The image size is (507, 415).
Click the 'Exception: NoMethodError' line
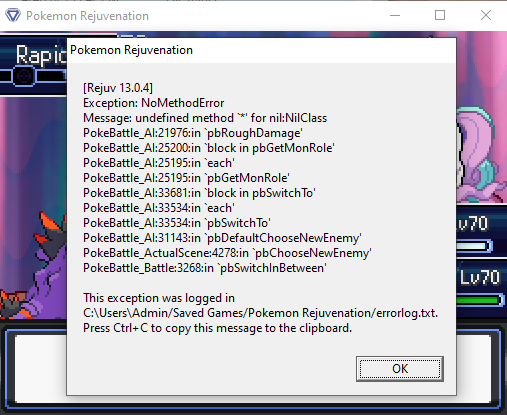pyautogui.click(x=154, y=103)
